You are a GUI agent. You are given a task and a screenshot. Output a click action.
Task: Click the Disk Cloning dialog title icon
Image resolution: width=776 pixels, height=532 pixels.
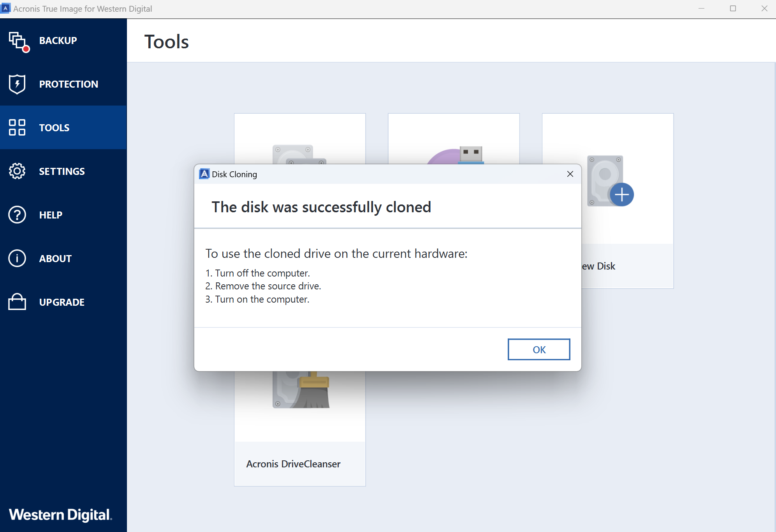[x=204, y=174]
